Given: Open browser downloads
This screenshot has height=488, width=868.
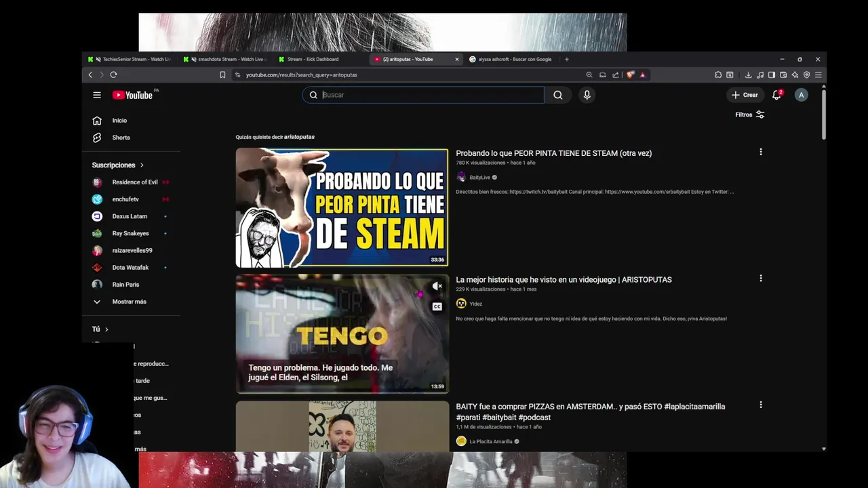Looking at the screenshot, I should [748, 75].
